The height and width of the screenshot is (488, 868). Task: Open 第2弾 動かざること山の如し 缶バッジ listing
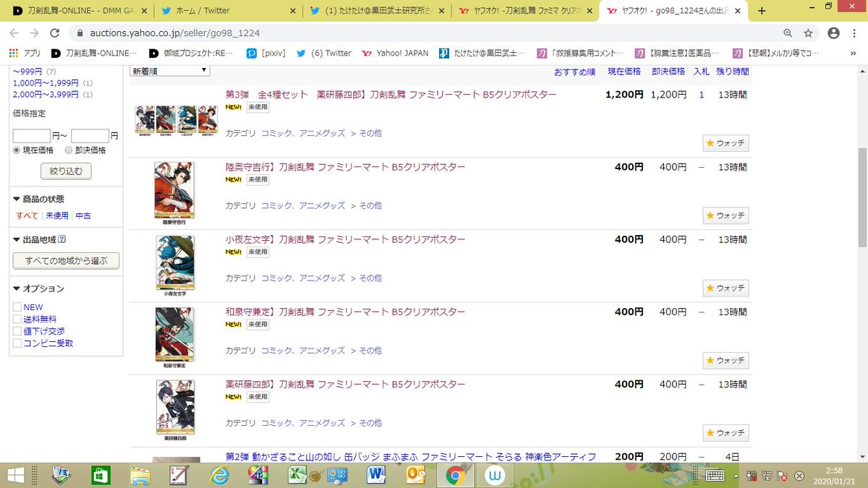[x=411, y=456]
